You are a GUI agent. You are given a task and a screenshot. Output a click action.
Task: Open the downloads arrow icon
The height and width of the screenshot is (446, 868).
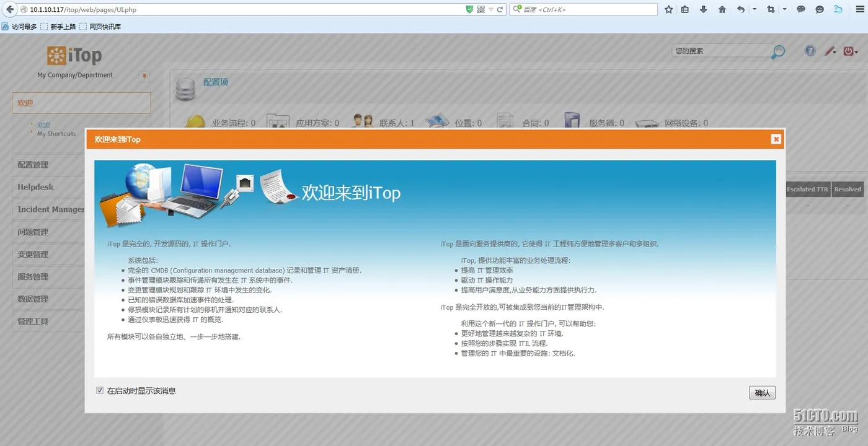coord(703,9)
